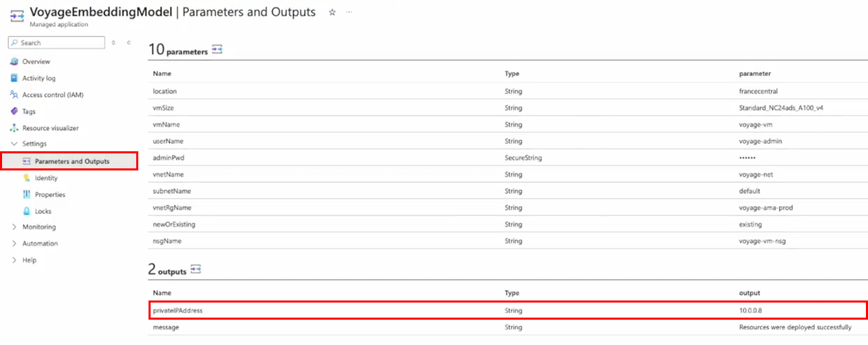
Task: Select the vmSize parameter name
Action: [x=163, y=107]
